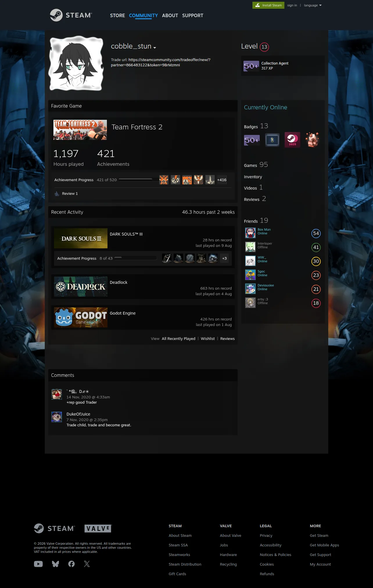The height and width of the screenshot is (588, 373).
Task: Click third Team Fortress 2 achievement icon
Action: point(187,180)
